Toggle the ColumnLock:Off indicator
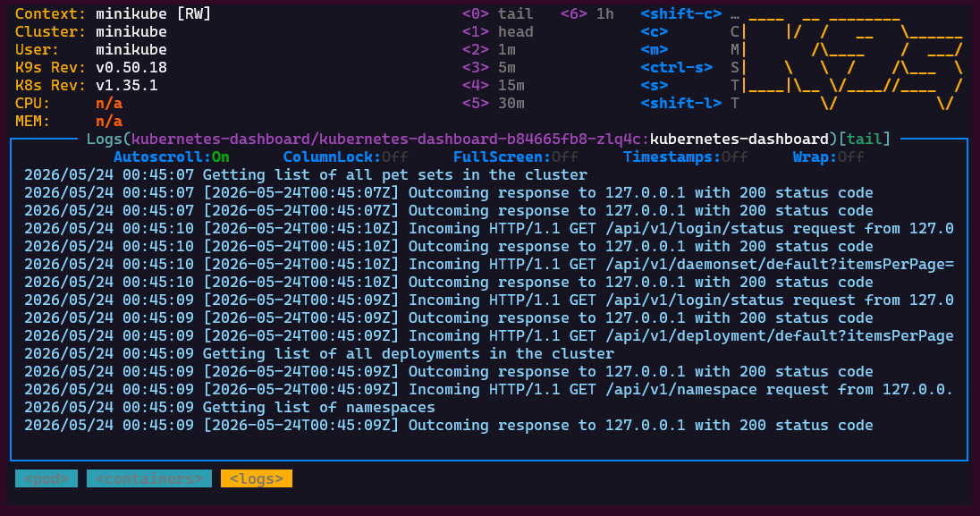980x516 pixels. point(346,157)
